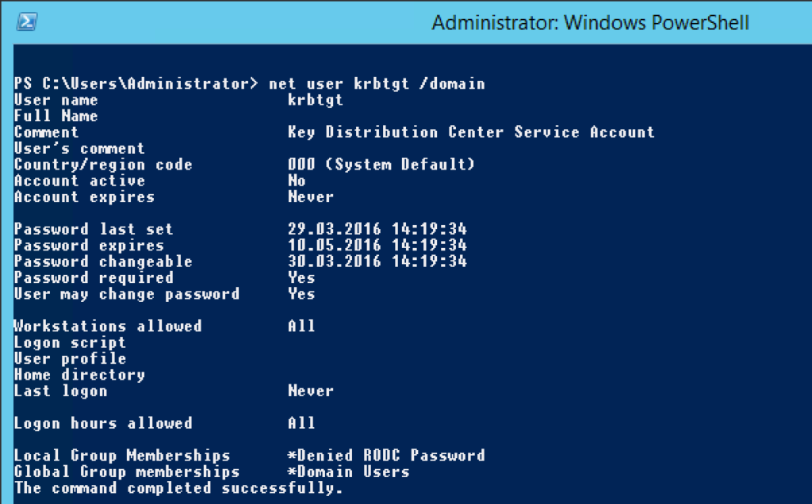Click the '*Domain Users' group entry
Screen dimensions: 812x504
tap(349, 472)
